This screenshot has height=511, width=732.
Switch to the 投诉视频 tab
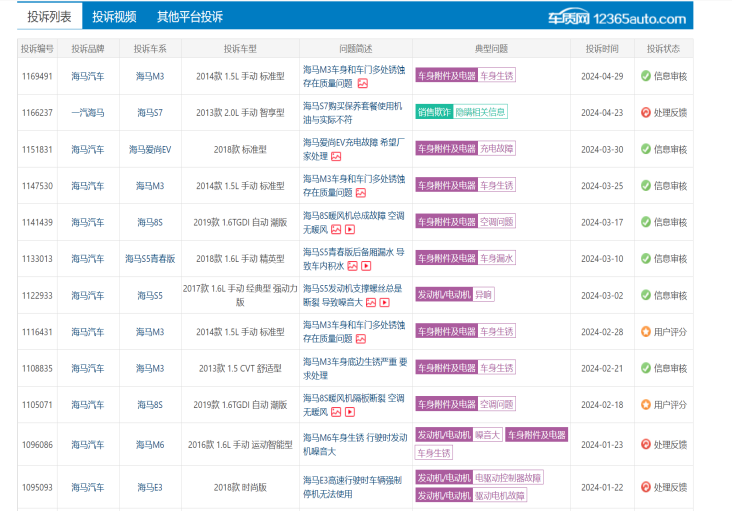(x=114, y=17)
